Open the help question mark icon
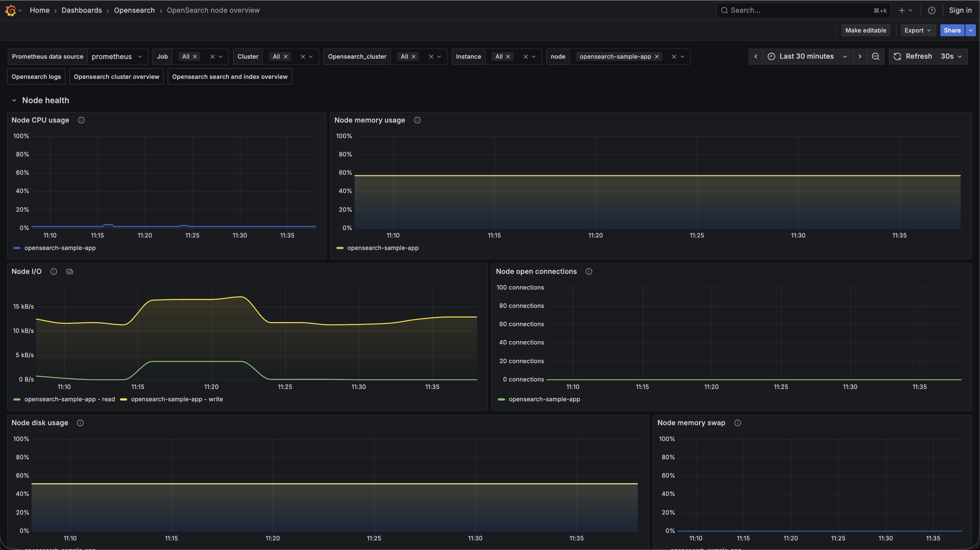Screen dimensions: 980x550 point(931,10)
